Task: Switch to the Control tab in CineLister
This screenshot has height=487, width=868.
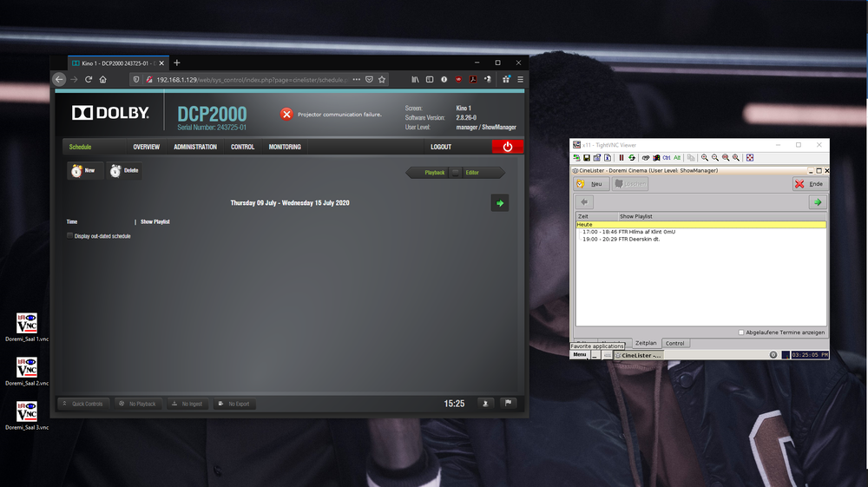Action: tap(674, 343)
